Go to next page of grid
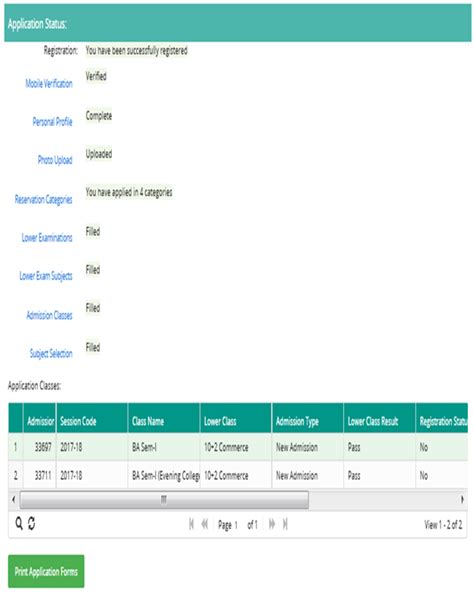 tap(272, 524)
